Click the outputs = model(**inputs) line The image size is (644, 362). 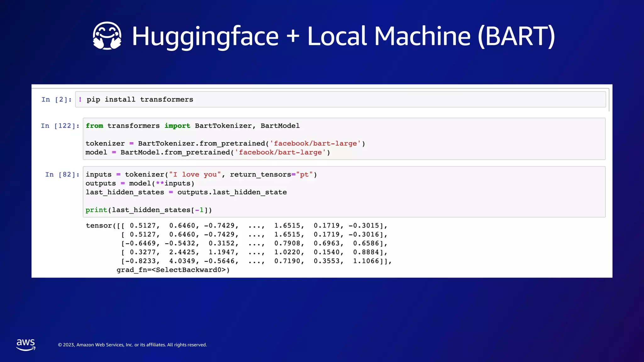(140, 183)
